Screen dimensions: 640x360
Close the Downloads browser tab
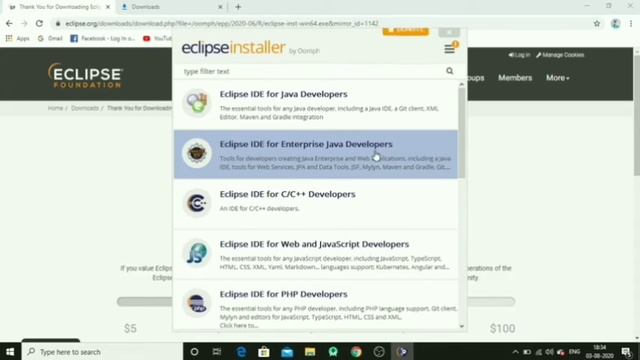(220, 7)
